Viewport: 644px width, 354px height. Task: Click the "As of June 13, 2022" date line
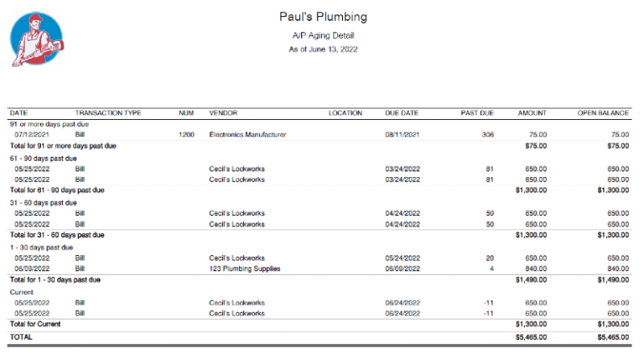pyautogui.click(x=322, y=49)
